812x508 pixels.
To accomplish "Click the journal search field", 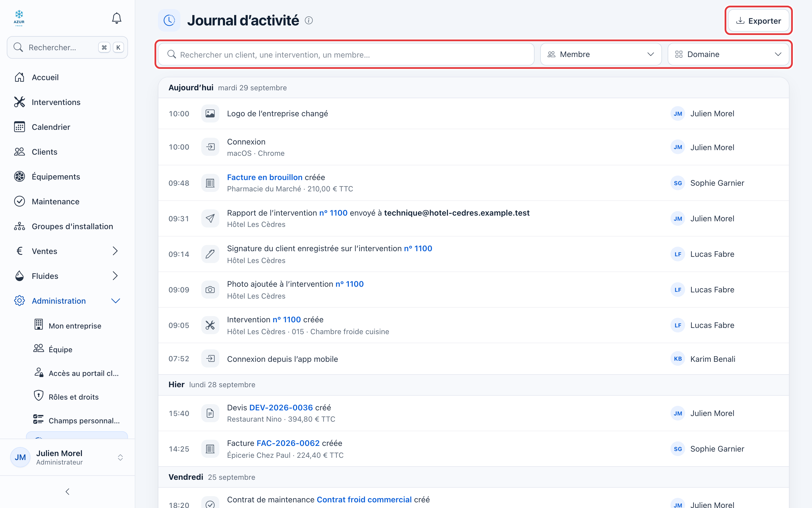I will [x=346, y=54].
